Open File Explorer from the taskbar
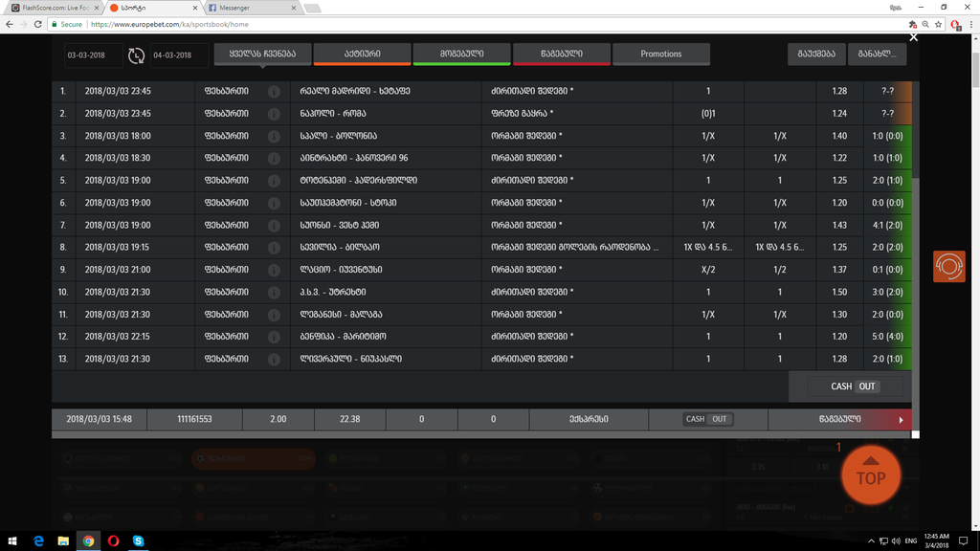Viewport: 980px width, 551px height. coord(63,541)
